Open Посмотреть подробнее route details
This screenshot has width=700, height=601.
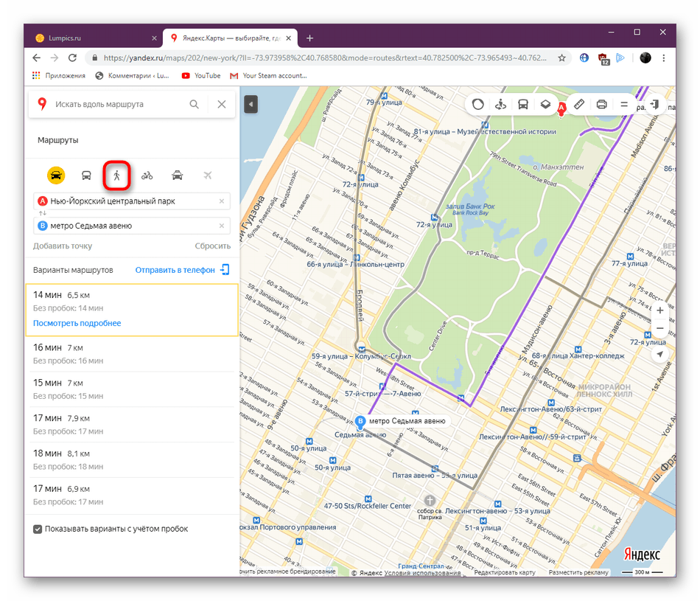[77, 323]
